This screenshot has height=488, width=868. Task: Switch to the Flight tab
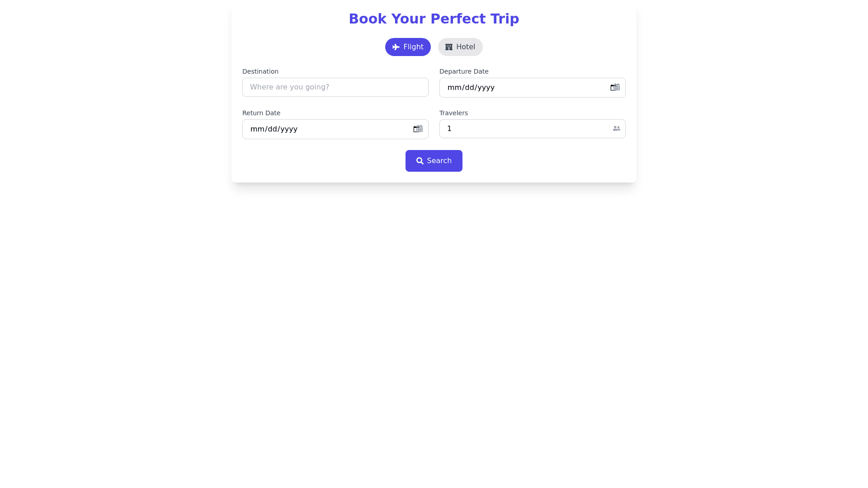point(408,47)
